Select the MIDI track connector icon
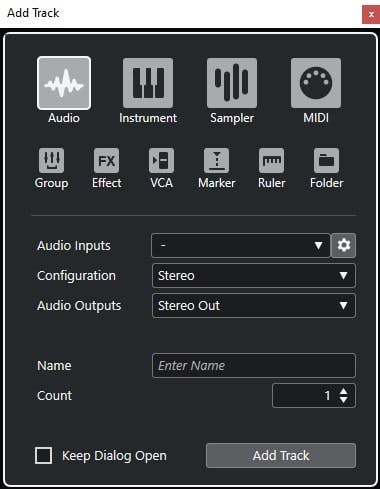Viewport: 380px width, 489px height. (316, 83)
